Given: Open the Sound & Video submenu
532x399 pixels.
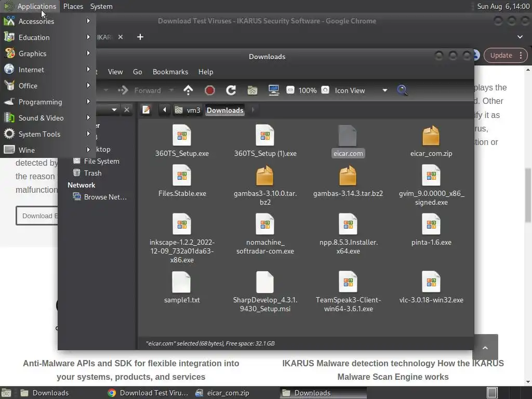Looking at the screenshot, I should tap(47, 118).
